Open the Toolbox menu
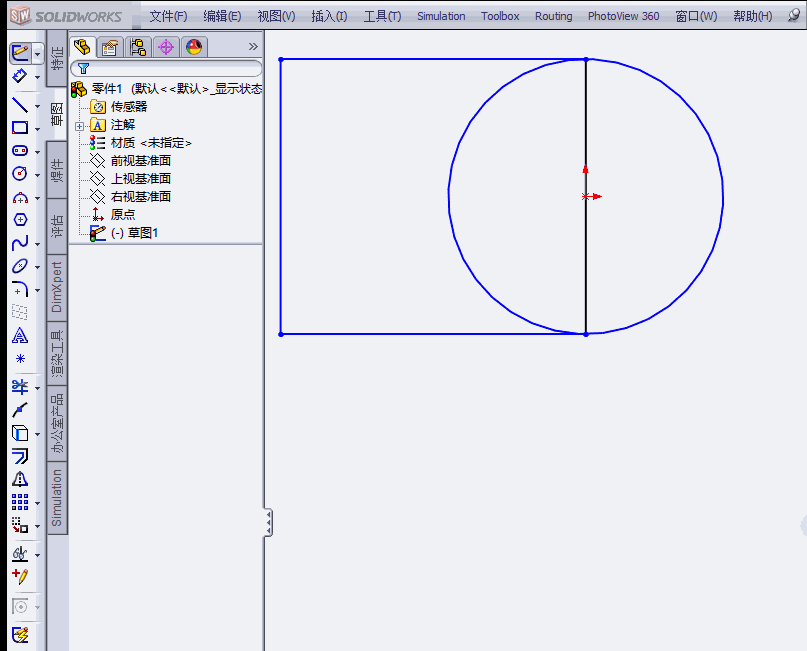The image size is (807, 651). click(500, 16)
